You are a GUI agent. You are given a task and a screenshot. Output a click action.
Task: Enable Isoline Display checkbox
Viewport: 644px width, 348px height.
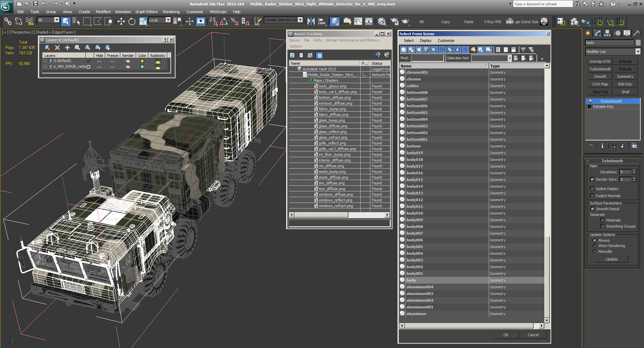(592, 189)
